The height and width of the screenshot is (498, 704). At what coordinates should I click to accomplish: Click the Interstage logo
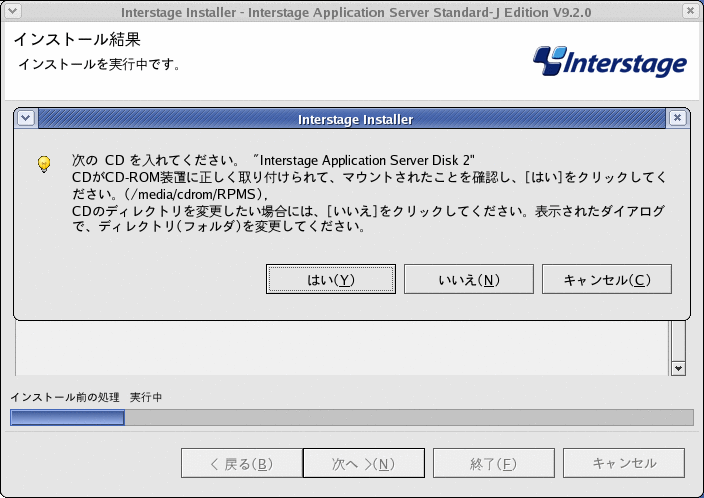click(610, 61)
